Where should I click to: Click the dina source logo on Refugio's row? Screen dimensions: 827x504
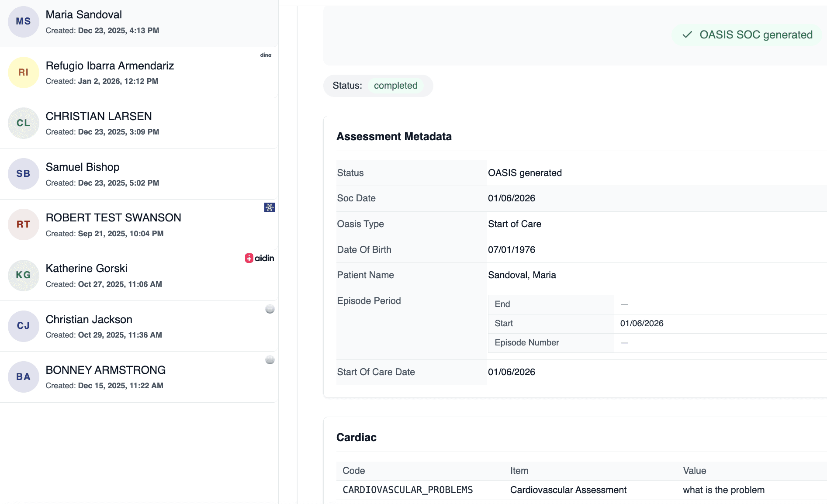coord(266,55)
